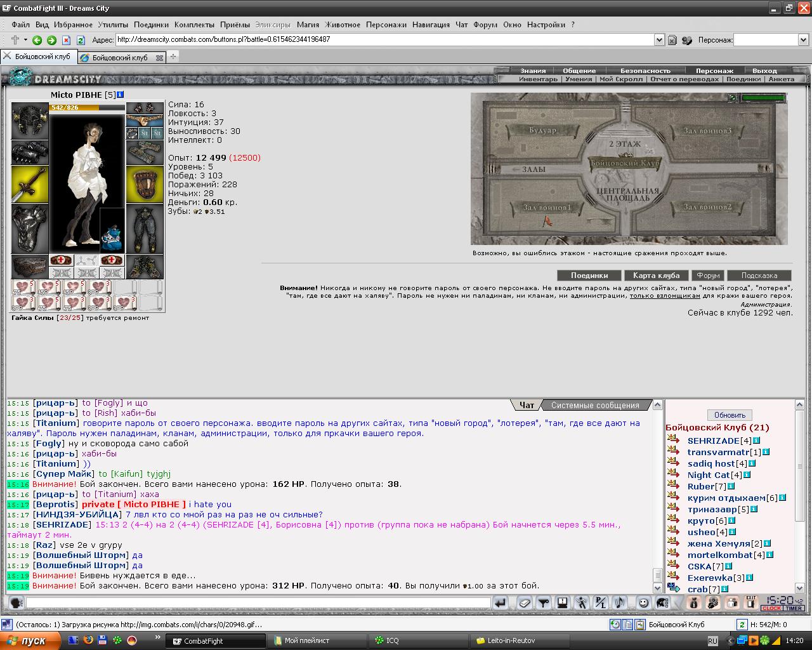Send chat message with enter arrow button
Screen dimensions: 812x650
pos(500,603)
